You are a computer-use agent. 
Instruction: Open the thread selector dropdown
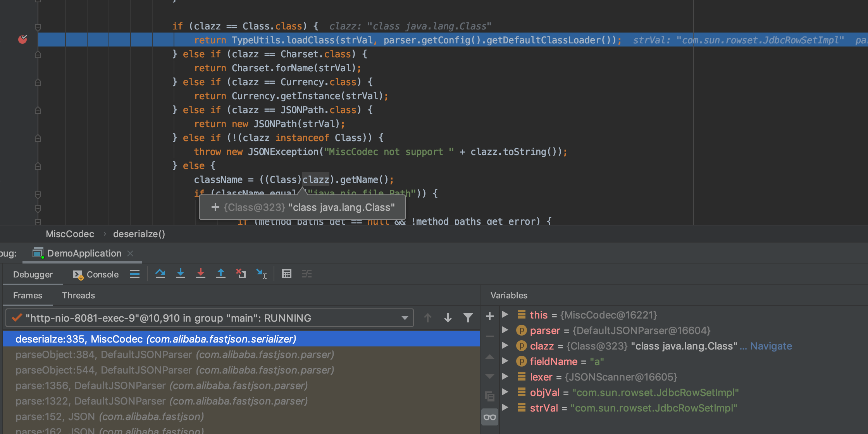(x=210, y=318)
